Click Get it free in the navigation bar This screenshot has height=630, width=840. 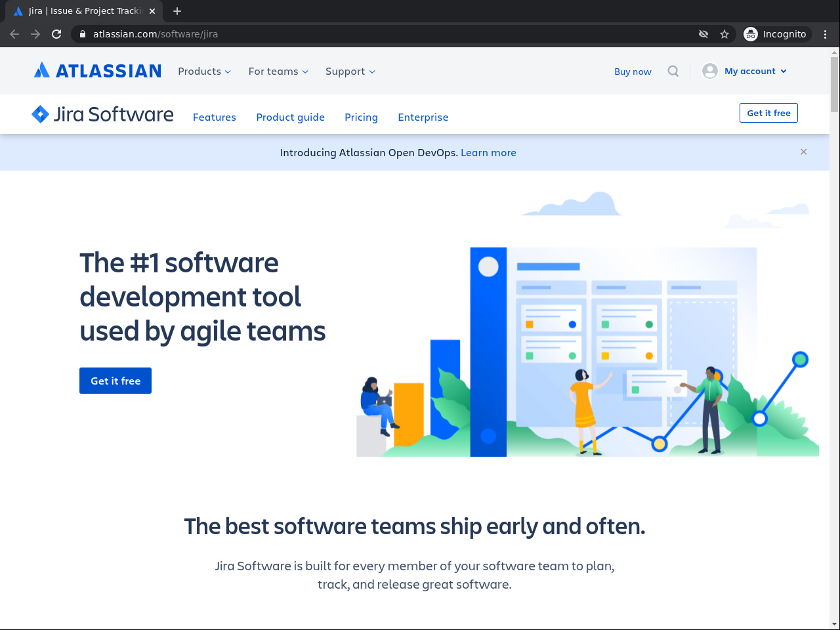(x=768, y=113)
